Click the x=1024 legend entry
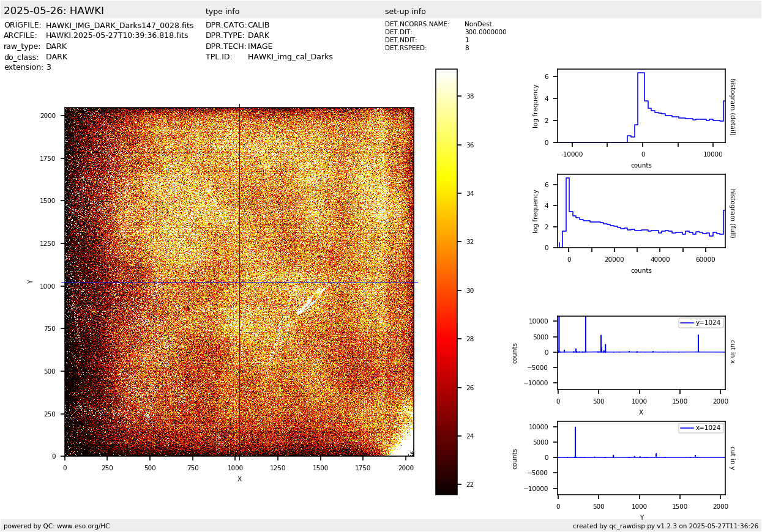The height and width of the screenshot is (532, 762). pyautogui.click(x=701, y=427)
